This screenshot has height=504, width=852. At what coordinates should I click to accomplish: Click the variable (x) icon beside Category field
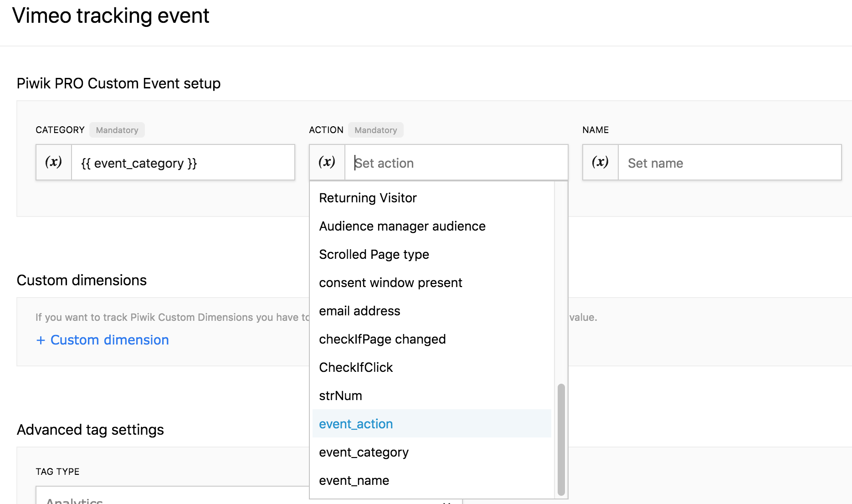(54, 163)
